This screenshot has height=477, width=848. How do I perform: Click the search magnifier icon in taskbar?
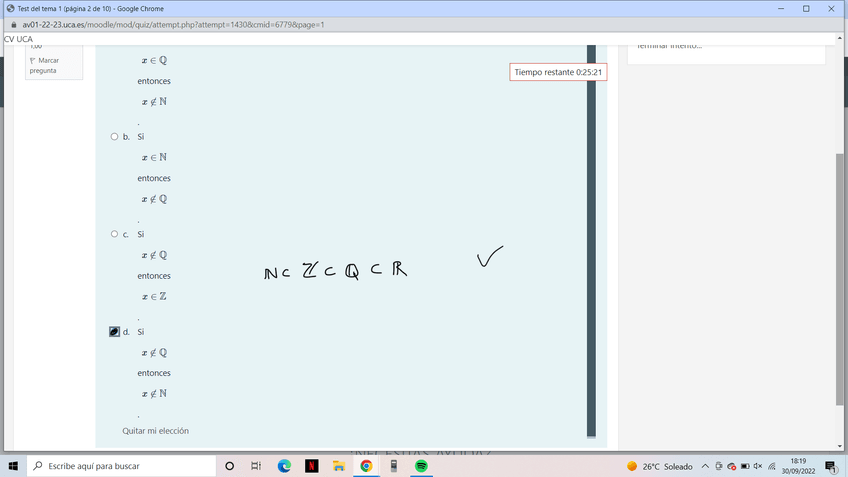click(38, 466)
